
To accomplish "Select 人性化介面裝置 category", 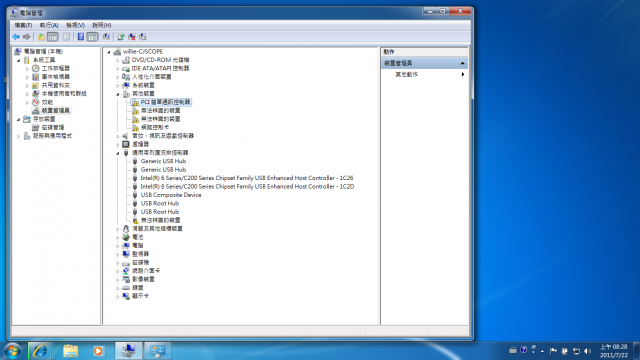I will click(x=151, y=77).
